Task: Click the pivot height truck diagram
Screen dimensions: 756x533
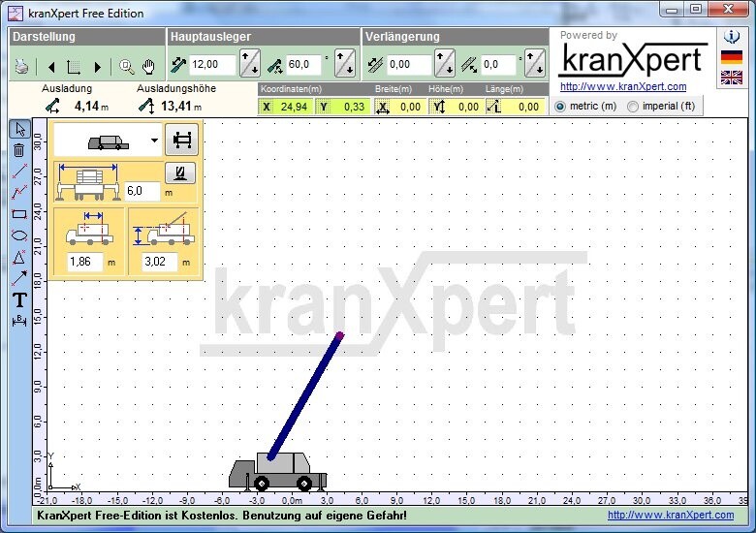Action: click(x=164, y=228)
